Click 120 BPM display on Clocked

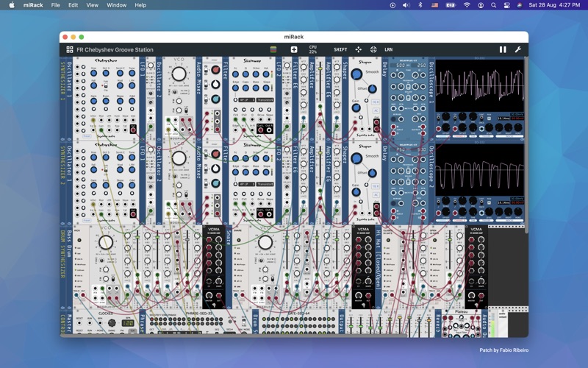(x=128, y=323)
